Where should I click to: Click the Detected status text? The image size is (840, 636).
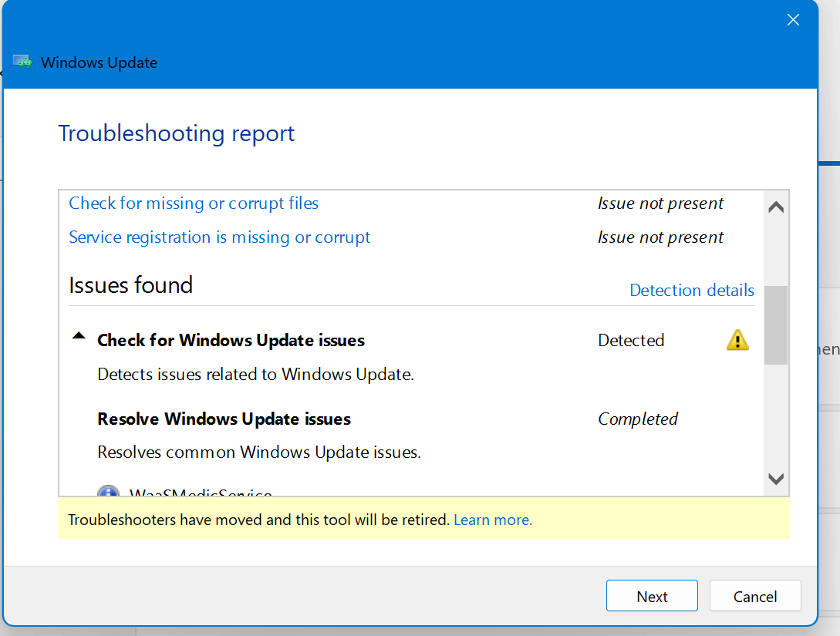point(631,341)
